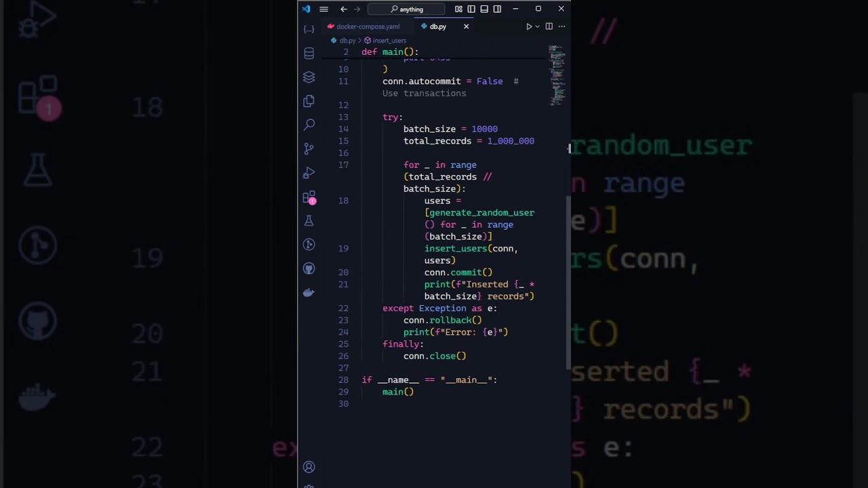The height and width of the screenshot is (488, 868).
Task: Open the VS Code hamburger menu
Action: click(x=323, y=9)
